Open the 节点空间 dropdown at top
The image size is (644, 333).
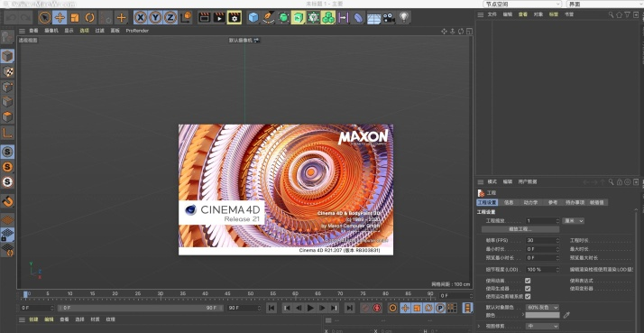tap(523, 5)
